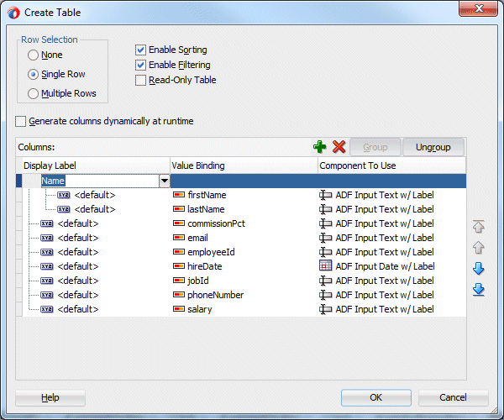Viewport: 504px width, 420px height.
Task: Click the xyz label icon in the salary row
Action: click(47, 309)
